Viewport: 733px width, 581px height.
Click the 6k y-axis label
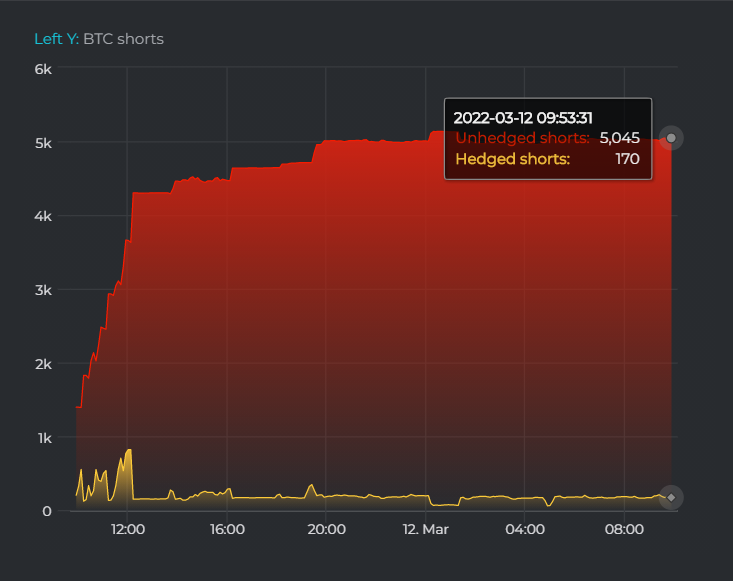click(43, 69)
